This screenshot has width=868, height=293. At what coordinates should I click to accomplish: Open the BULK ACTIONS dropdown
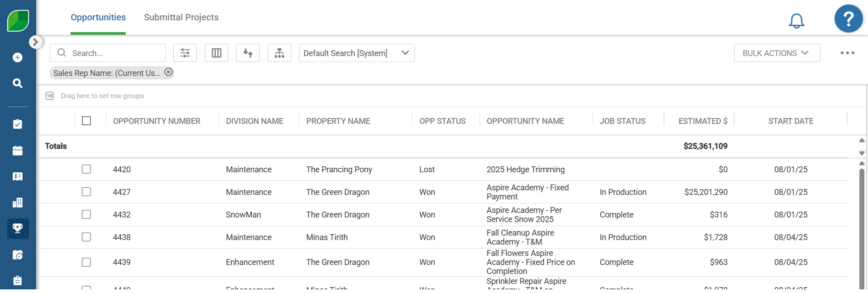[x=777, y=53]
